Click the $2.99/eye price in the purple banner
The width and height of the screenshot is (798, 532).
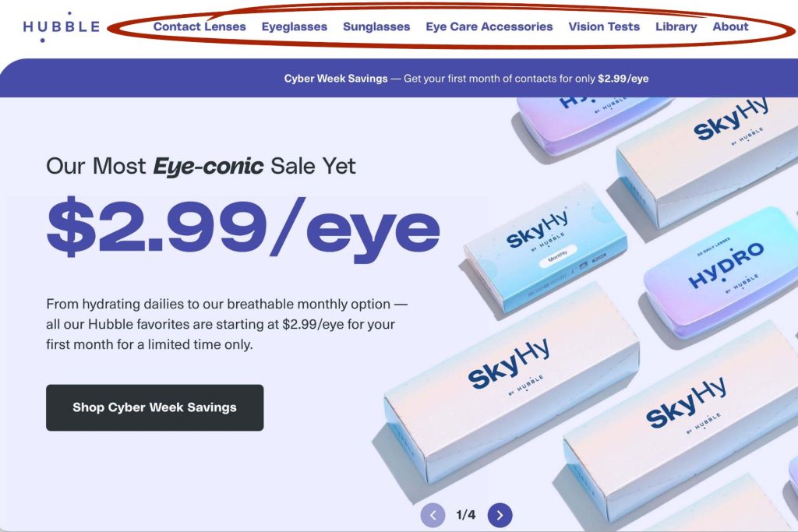pos(623,79)
